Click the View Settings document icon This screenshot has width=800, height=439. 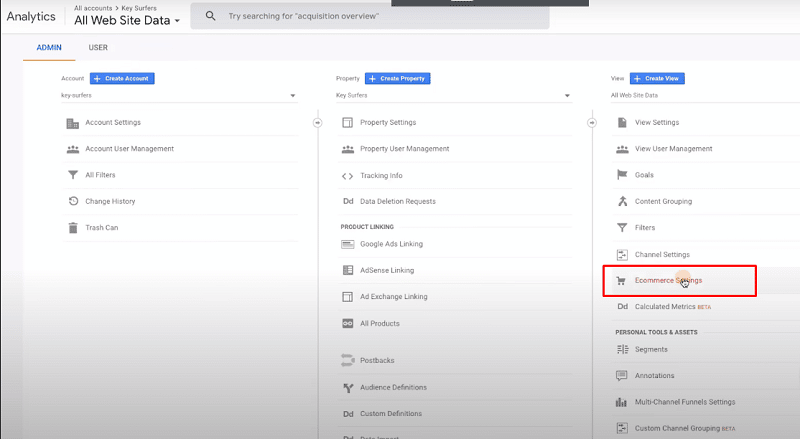tap(622, 123)
